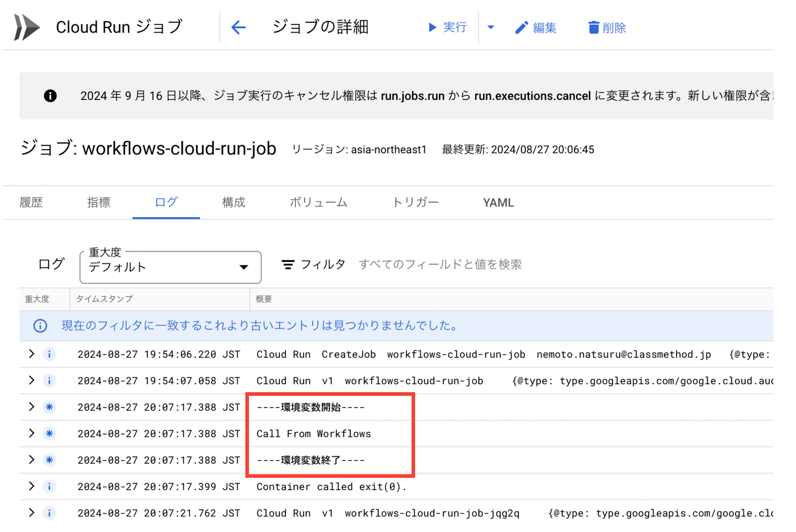Click severity icon of Call From Workflows row

click(x=49, y=433)
